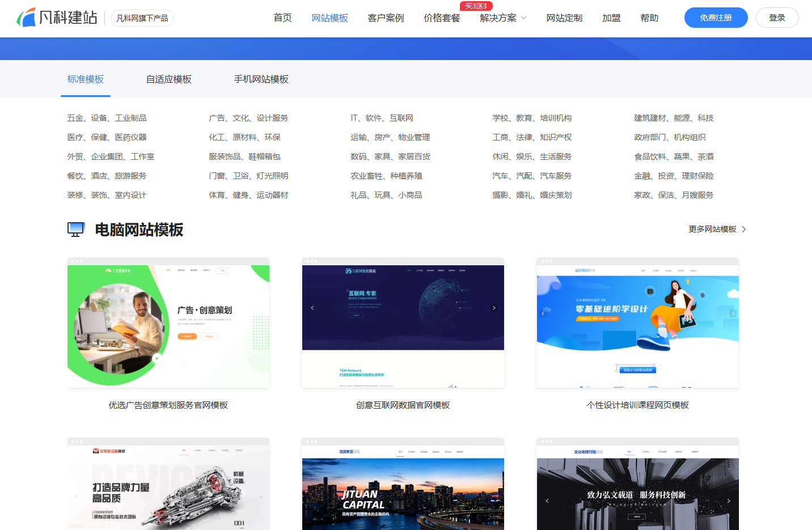Click the 凡科建站 logo
This screenshot has width=812, height=530.
(x=57, y=18)
